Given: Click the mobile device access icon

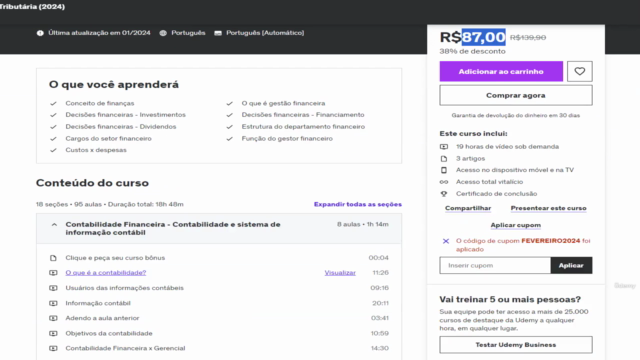Looking at the screenshot, I should [444, 170].
